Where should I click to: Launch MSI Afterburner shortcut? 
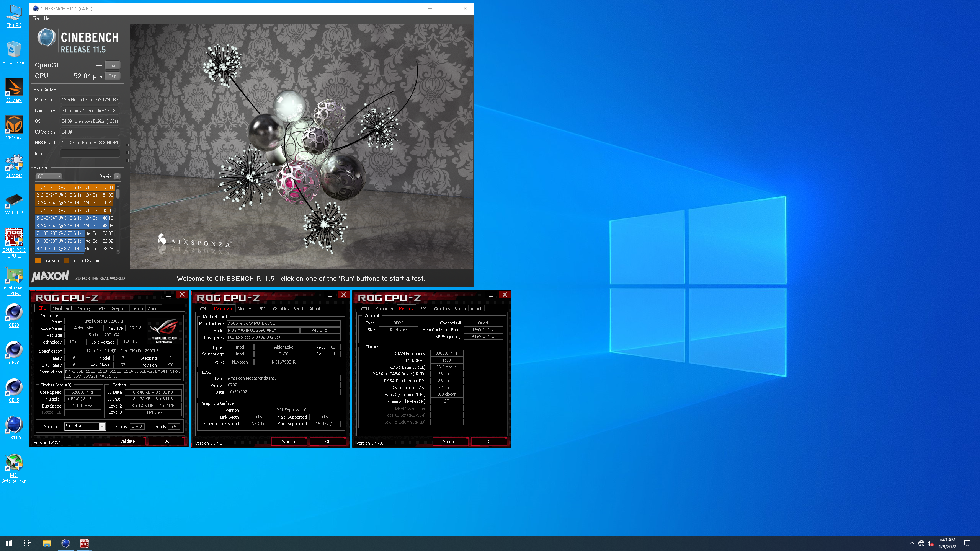[14, 469]
